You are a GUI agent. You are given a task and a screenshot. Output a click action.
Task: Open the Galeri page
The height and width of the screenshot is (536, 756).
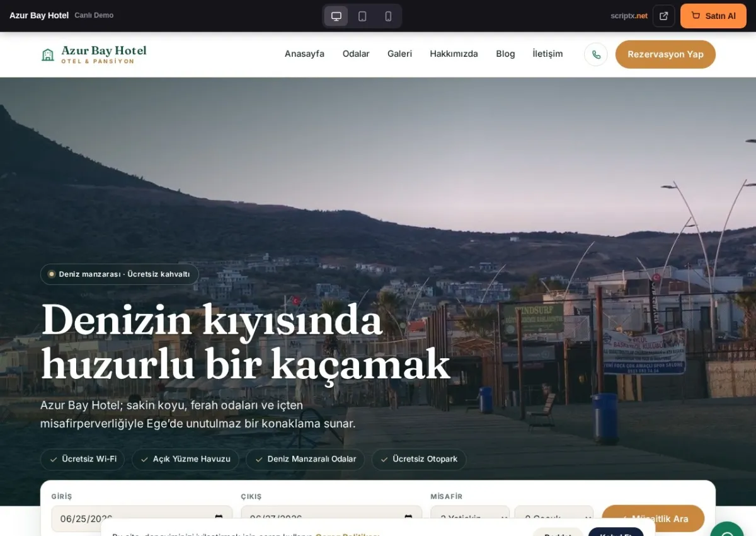point(399,54)
